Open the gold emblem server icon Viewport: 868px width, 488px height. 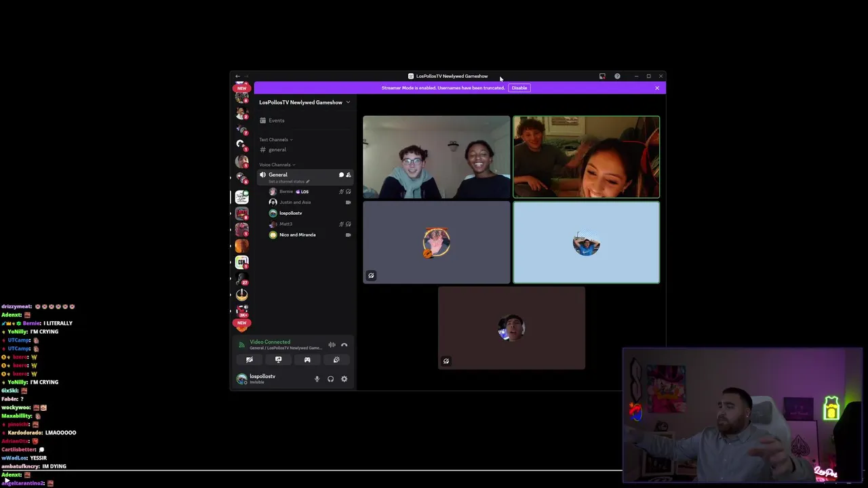point(242,295)
